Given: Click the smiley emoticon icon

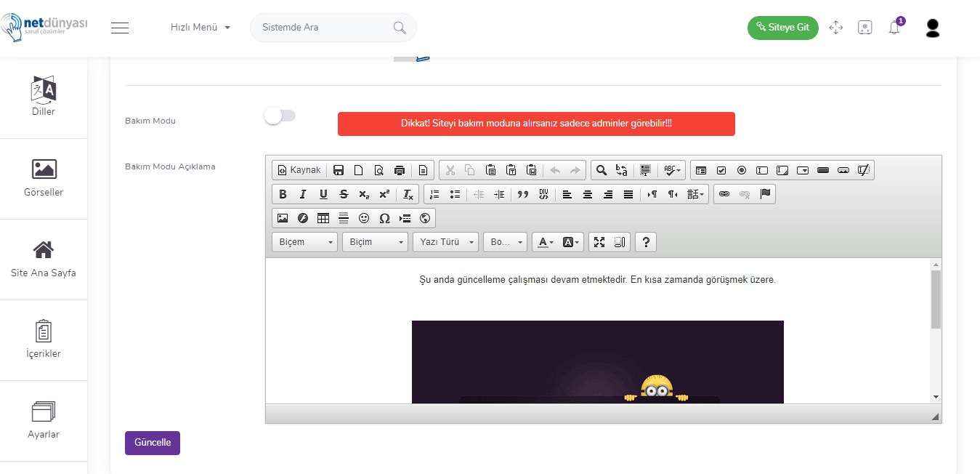Looking at the screenshot, I should (x=364, y=218).
